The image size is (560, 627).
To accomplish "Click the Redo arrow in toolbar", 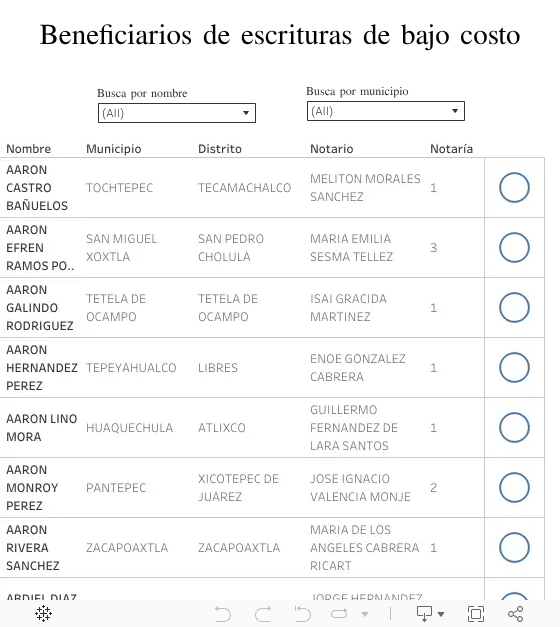I will 263,614.
